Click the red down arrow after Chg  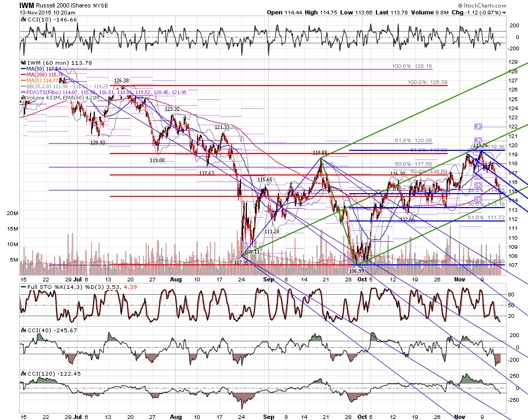tap(504, 13)
